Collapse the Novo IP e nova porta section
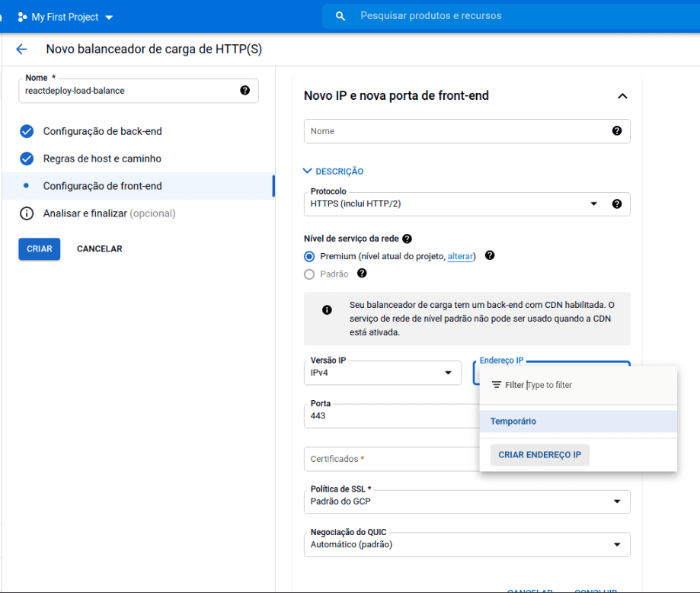 (622, 96)
